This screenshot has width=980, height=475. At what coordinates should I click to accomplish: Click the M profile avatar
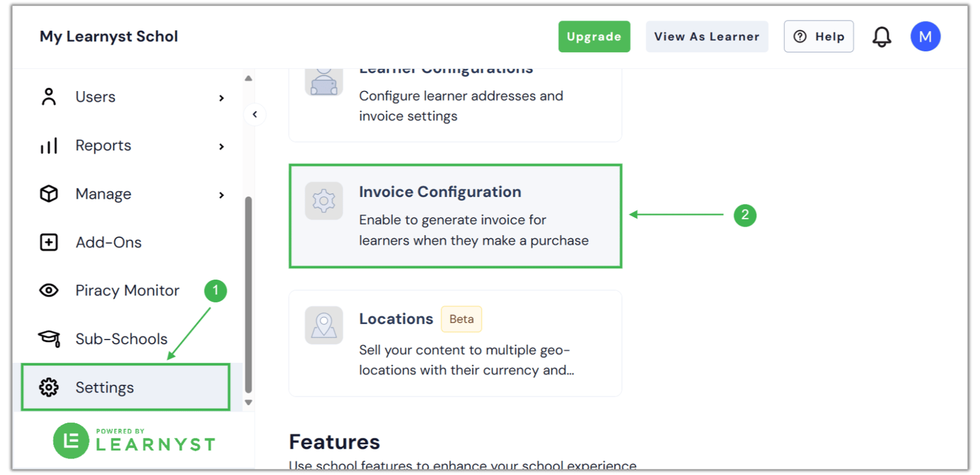point(925,36)
